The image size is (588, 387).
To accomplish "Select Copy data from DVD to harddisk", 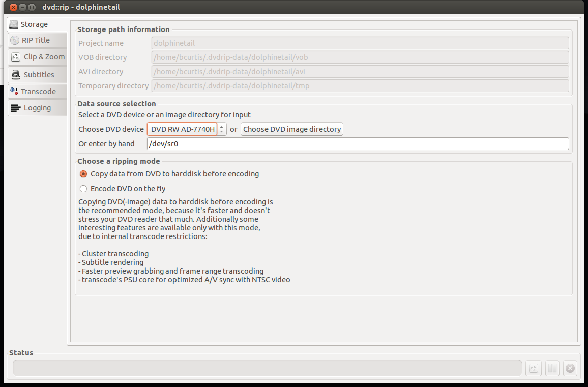I will point(83,174).
